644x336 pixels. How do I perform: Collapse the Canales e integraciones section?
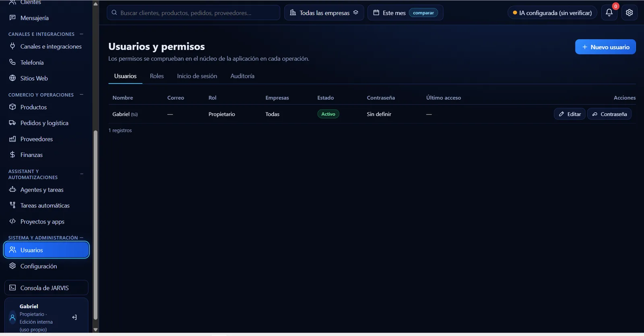pyautogui.click(x=82, y=34)
